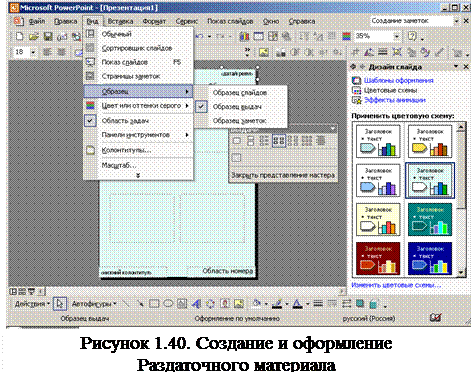Image resolution: width=472 pixels, height=379 pixels.
Task: Expand the Действия drawing menu
Action: (32, 304)
